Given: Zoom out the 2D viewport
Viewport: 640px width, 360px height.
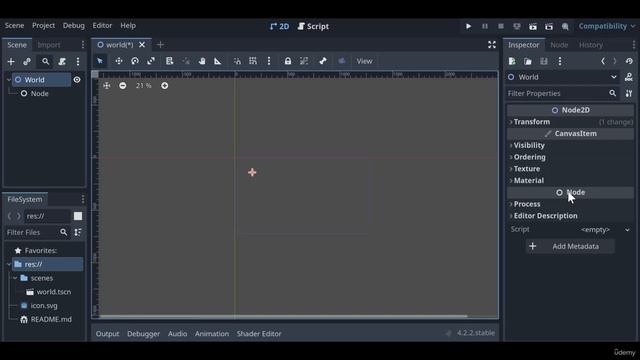Looking at the screenshot, I should [122, 86].
